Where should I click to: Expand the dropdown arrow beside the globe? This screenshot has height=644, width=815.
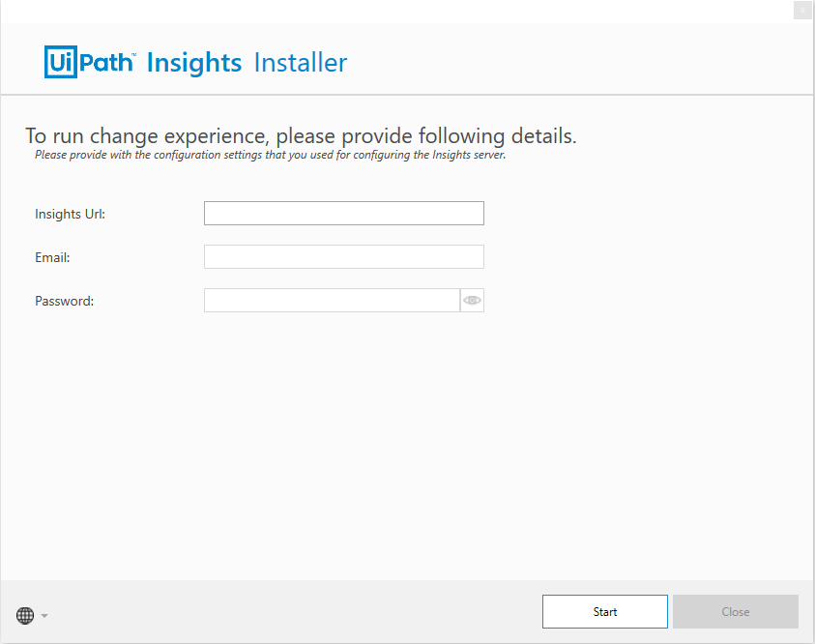click(x=44, y=616)
